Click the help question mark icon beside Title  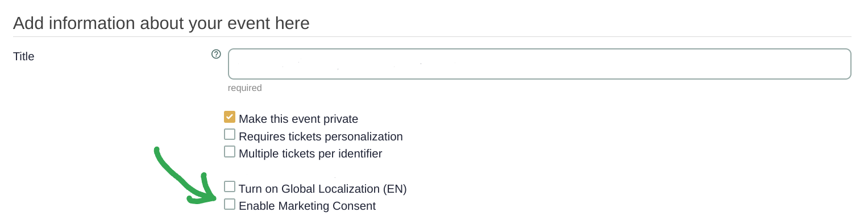point(216,54)
